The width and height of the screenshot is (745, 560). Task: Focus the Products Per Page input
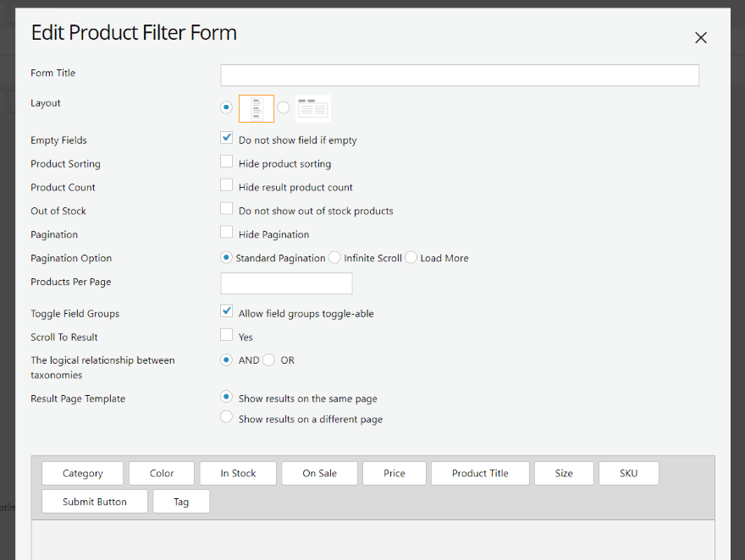(286, 283)
